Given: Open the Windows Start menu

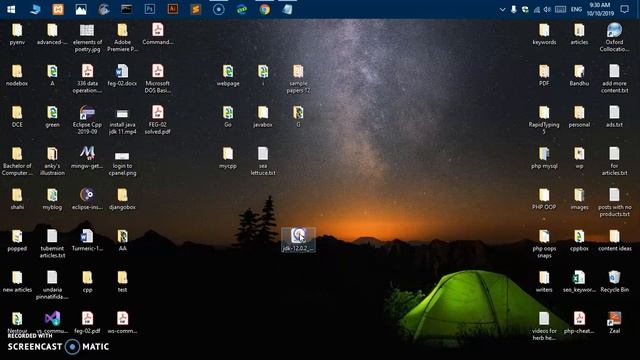Looking at the screenshot, I should [x=11, y=9].
